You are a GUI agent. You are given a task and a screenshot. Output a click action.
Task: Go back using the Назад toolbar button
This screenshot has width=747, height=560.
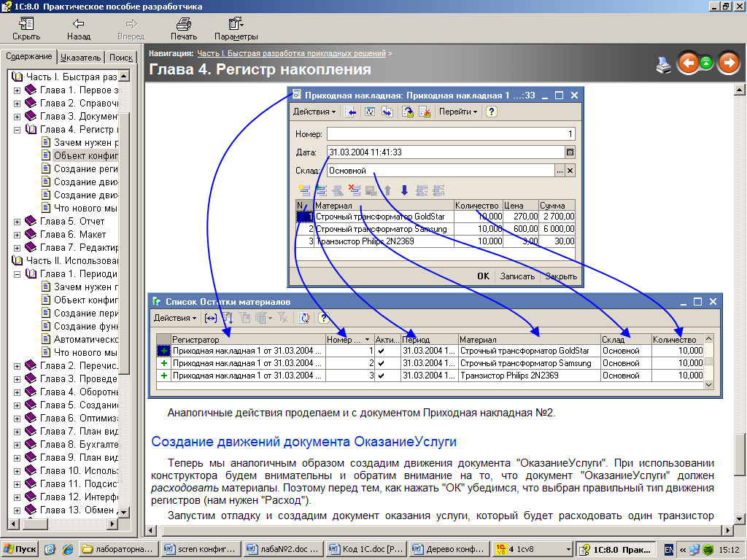coord(78,28)
